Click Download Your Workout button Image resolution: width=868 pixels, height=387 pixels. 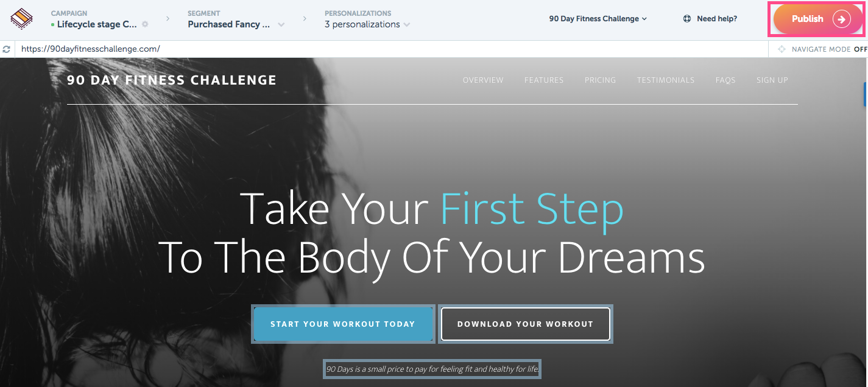point(525,324)
